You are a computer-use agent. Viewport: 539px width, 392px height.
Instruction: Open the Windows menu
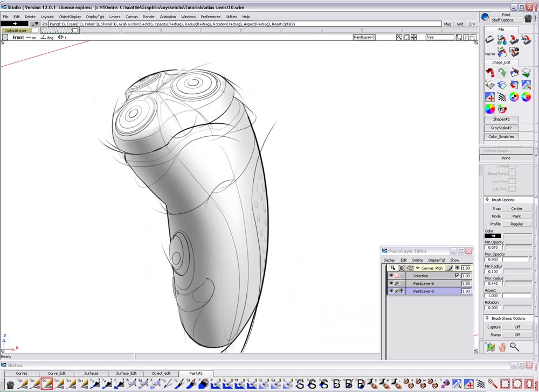pyautogui.click(x=188, y=17)
